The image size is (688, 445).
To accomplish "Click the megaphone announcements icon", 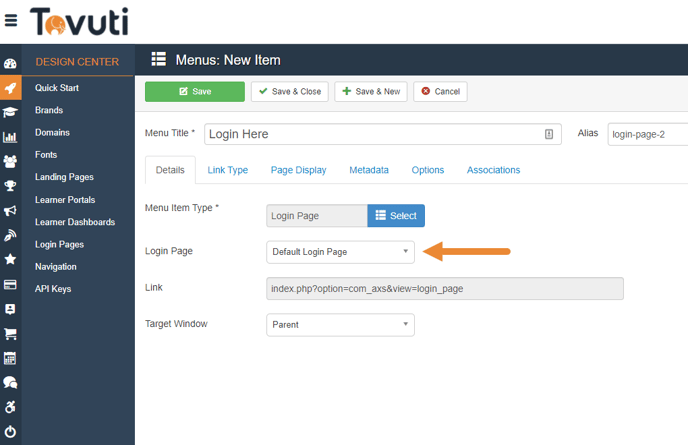I will tap(10, 211).
